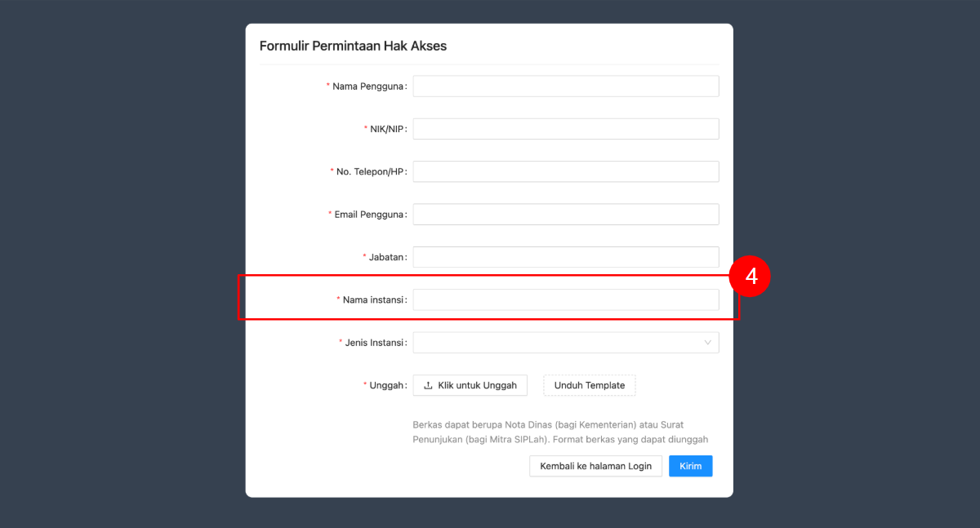This screenshot has width=980, height=528.
Task: Focus the Jabatan text field
Action: [x=566, y=257]
